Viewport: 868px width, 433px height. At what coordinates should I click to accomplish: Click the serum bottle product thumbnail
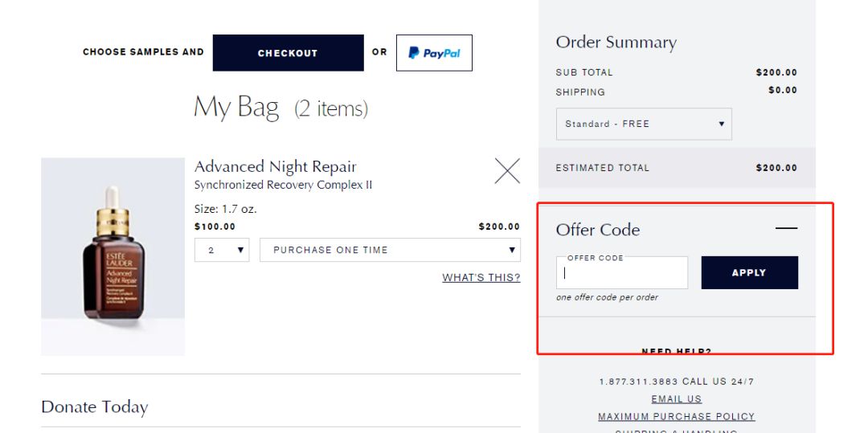click(x=113, y=256)
